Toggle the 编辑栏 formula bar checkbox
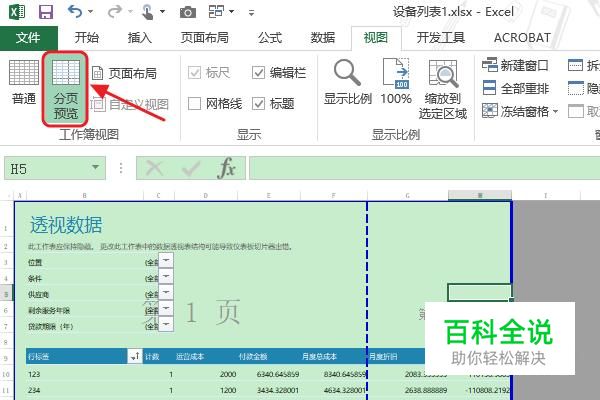Viewport: 600px width, 400px height. click(x=258, y=73)
